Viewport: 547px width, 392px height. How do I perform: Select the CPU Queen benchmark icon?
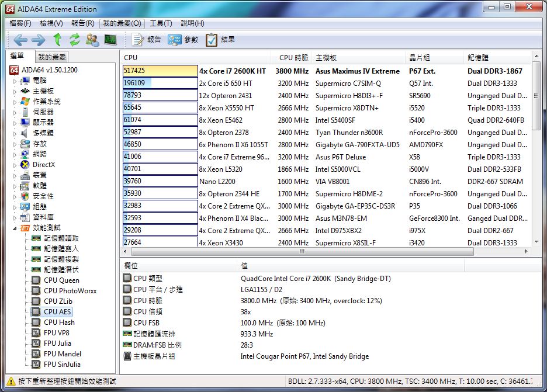(36, 280)
